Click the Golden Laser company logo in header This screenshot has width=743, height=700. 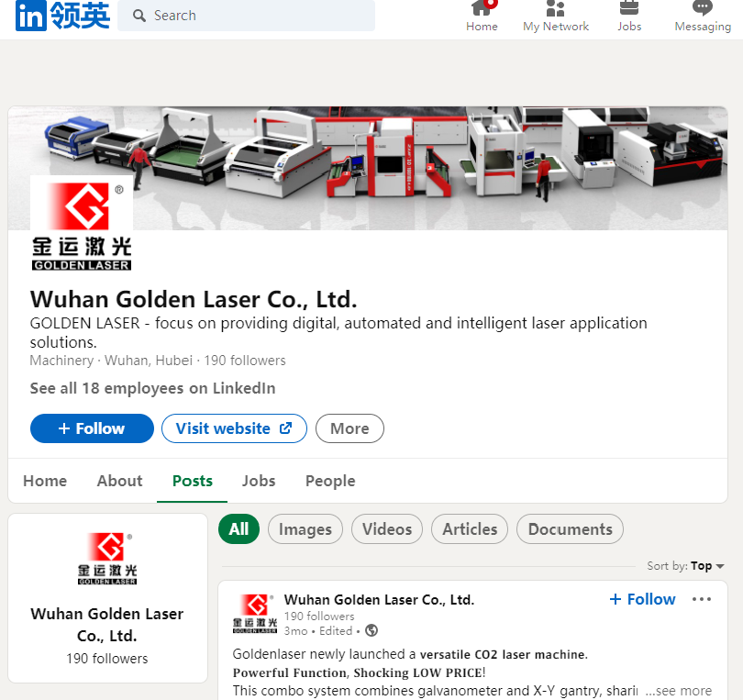click(82, 224)
